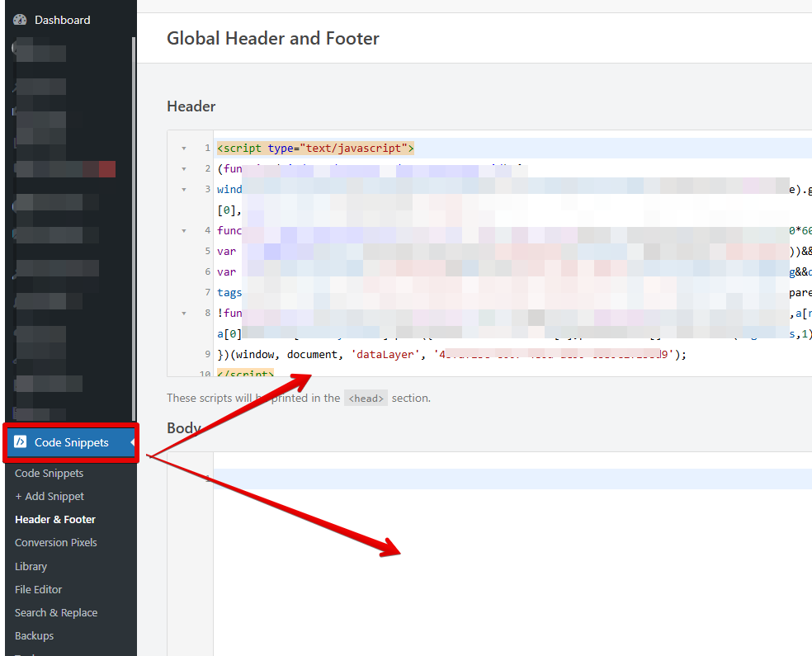Image resolution: width=812 pixels, height=656 pixels.
Task: Open File Editor from the submenu
Action: point(38,590)
